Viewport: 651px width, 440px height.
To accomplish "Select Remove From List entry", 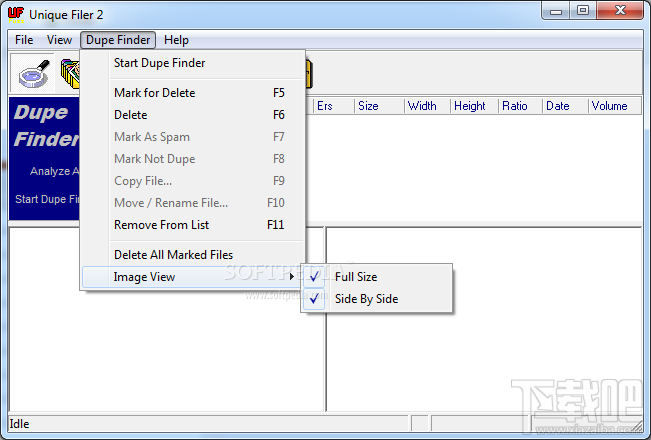I will (193, 225).
